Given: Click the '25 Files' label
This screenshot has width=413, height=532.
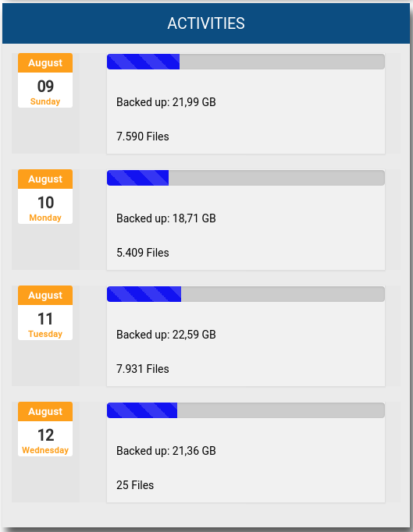Looking at the screenshot, I should 135,485.
